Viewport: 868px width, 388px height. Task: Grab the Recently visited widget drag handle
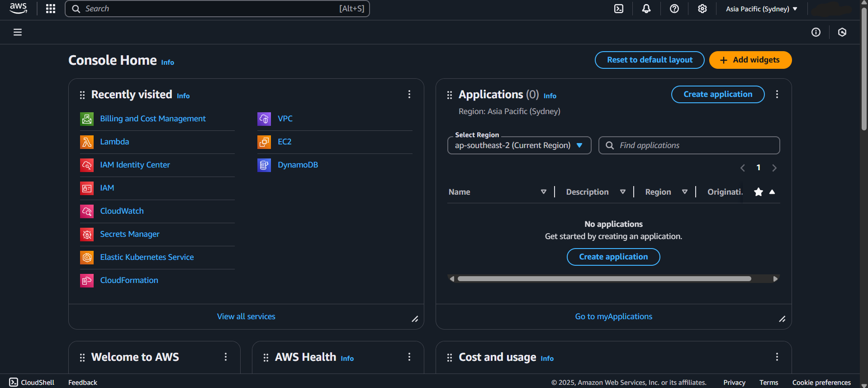tap(82, 95)
